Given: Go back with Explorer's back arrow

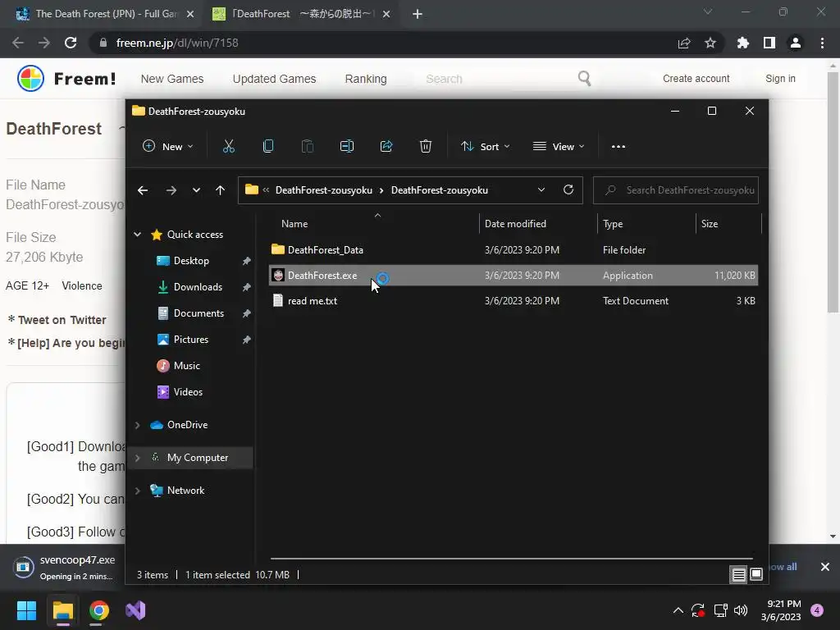Looking at the screenshot, I should coord(143,190).
